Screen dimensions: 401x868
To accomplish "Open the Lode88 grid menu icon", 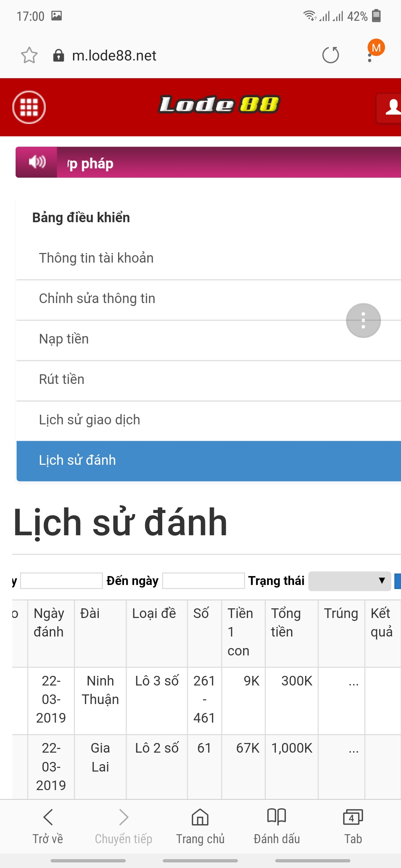I will [29, 107].
